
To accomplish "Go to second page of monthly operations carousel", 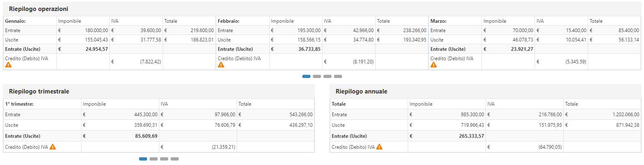I will click(317, 76).
